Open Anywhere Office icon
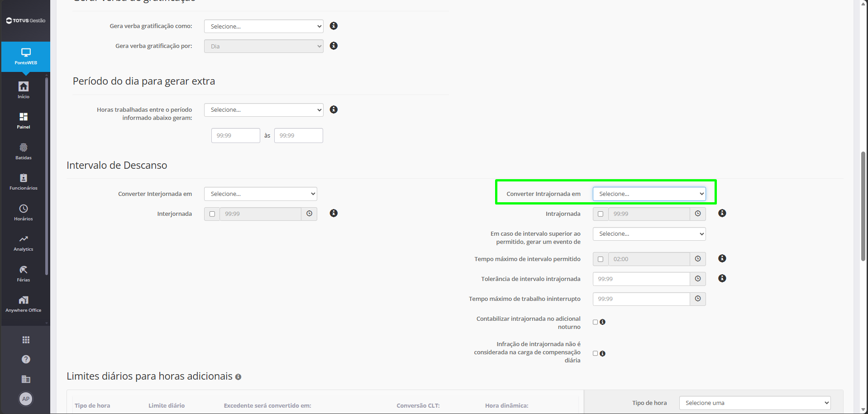Image resolution: width=868 pixels, height=414 pixels. point(24,300)
